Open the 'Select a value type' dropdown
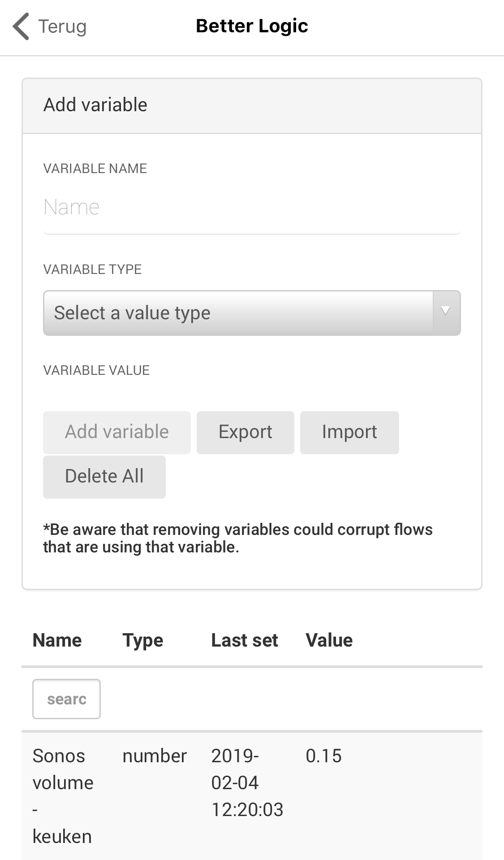The image size is (504, 860). point(238,313)
